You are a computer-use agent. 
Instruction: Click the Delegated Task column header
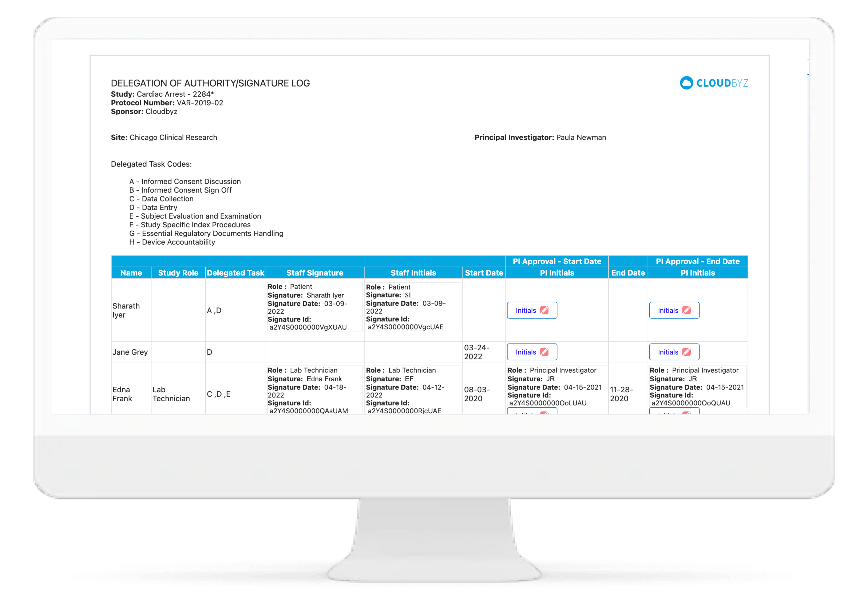(x=235, y=273)
